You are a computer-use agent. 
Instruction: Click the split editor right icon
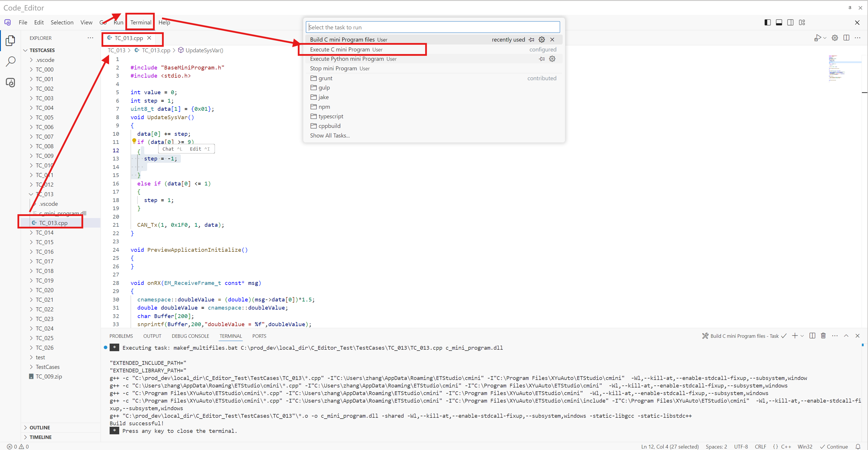click(x=846, y=38)
